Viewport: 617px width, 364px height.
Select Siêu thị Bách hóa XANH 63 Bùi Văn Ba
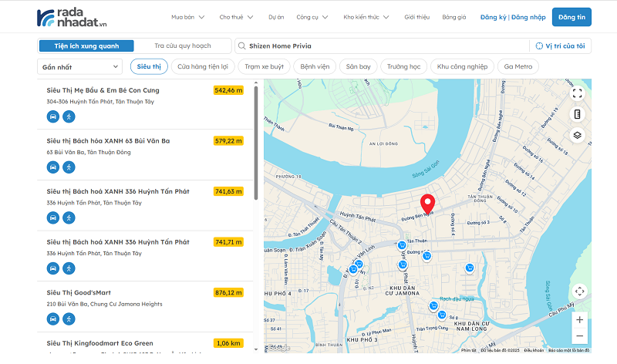[108, 141]
